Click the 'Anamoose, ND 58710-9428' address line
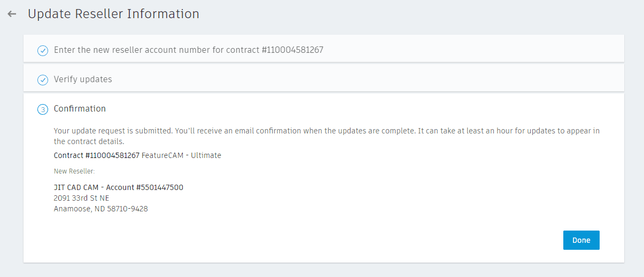The width and height of the screenshot is (644, 277). pyautogui.click(x=100, y=209)
